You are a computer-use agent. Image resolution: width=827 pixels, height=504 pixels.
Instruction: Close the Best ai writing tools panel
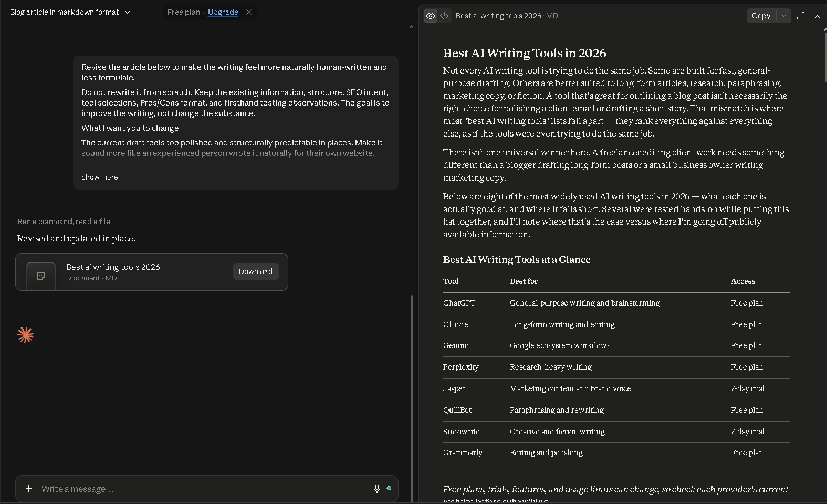[x=818, y=16]
